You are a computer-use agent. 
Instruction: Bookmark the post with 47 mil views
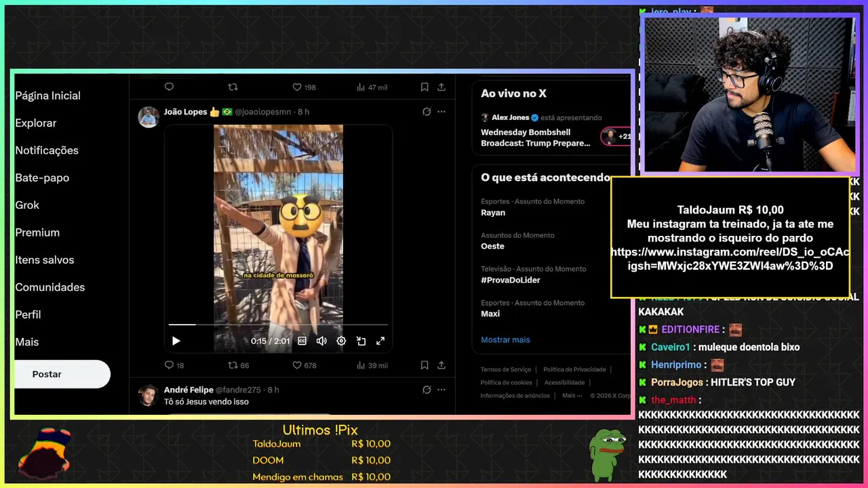pos(425,87)
